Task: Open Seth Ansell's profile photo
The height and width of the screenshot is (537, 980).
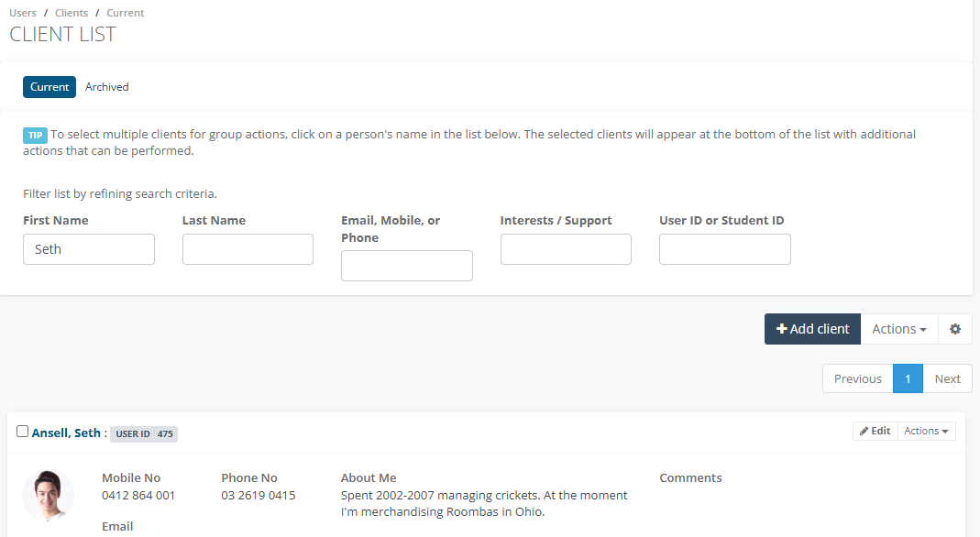Action: 48,497
